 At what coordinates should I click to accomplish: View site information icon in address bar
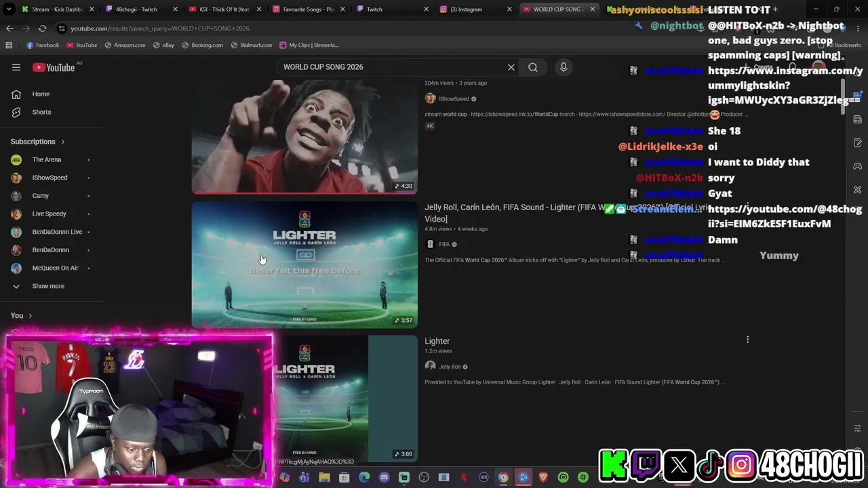pos(62,28)
